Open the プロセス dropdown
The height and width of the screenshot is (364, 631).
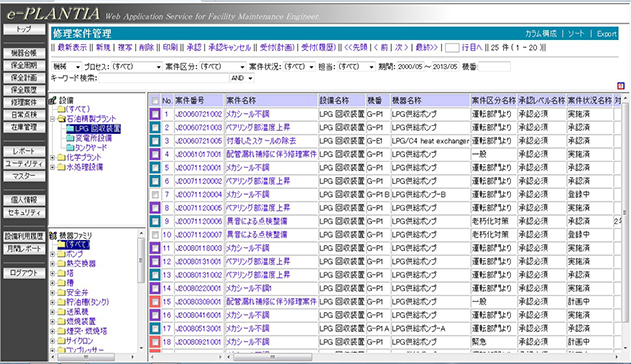pyautogui.click(x=136, y=66)
